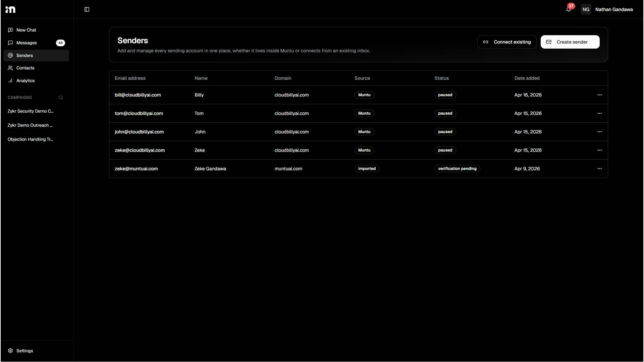Search campaigns with the magnifier icon
This screenshot has height=362, width=644.
pos(61,98)
